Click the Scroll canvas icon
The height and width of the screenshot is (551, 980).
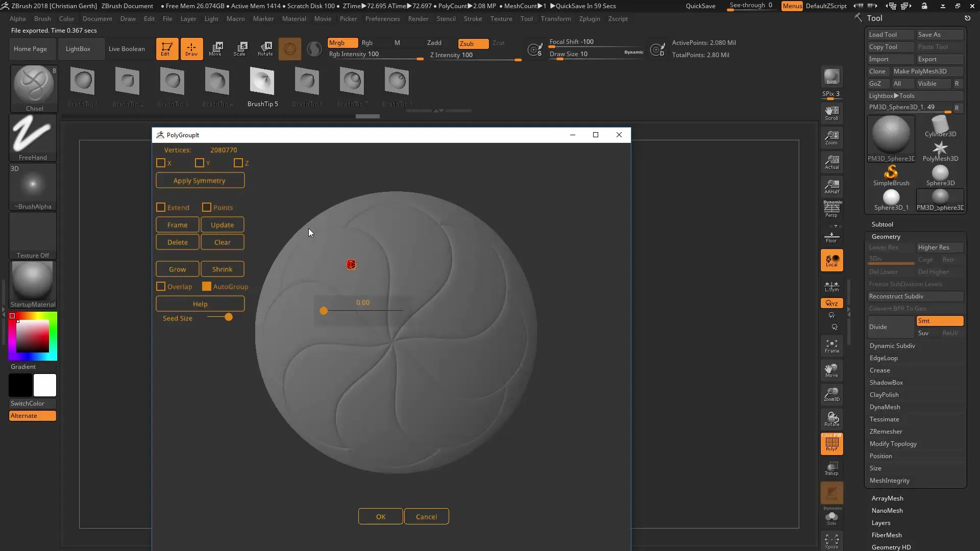tap(831, 113)
